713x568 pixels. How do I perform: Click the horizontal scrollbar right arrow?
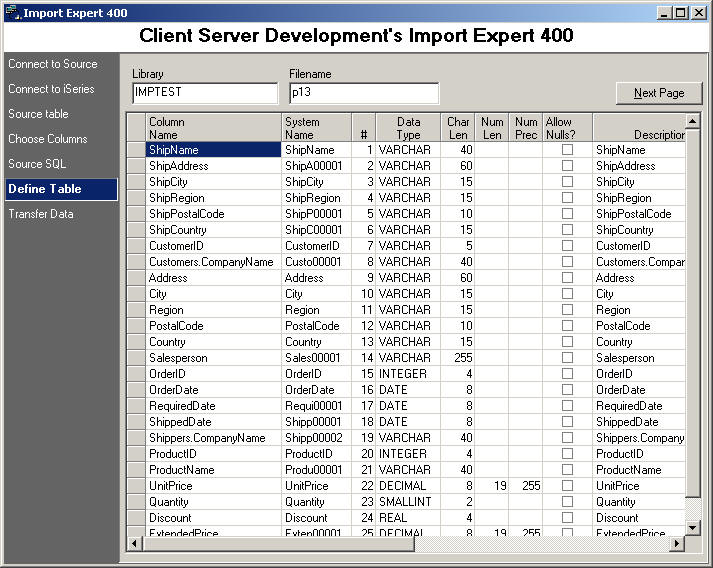point(678,543)
